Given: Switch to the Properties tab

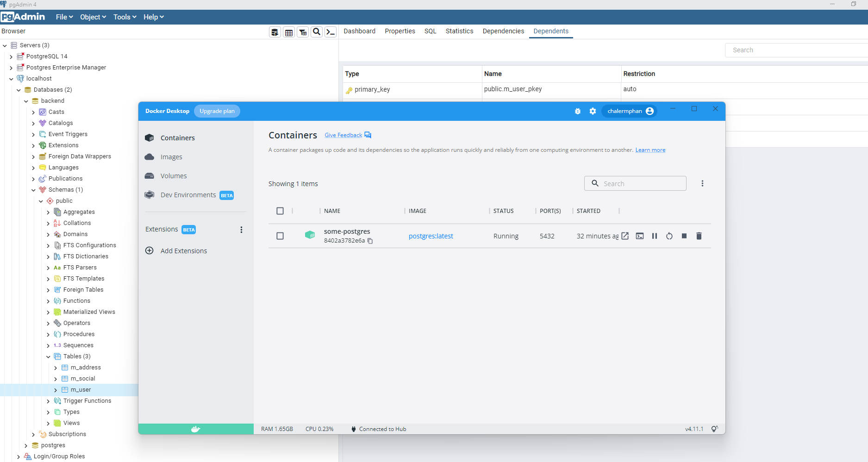Looking at the screenshot, I should [400, 31].
